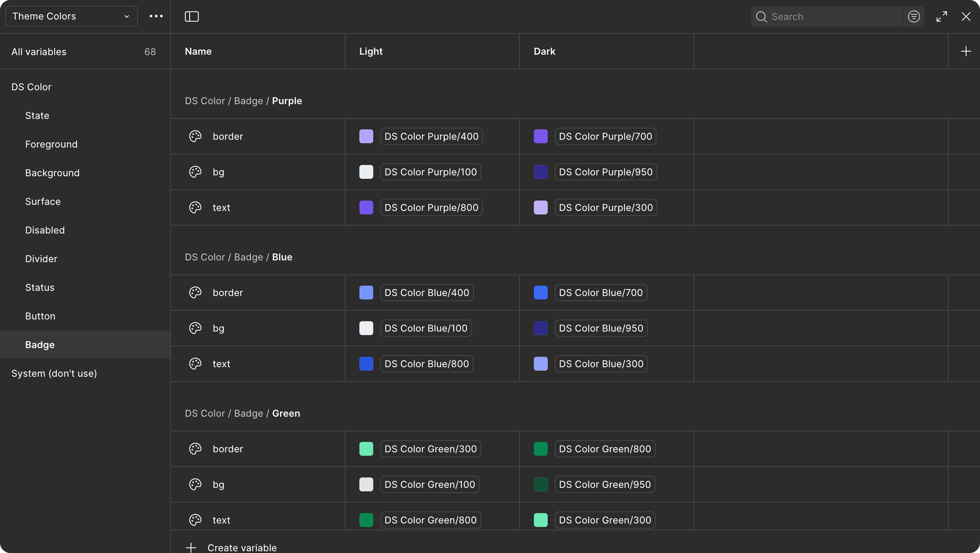Toggle the sidebar panel icon

[x=192, y=16]
